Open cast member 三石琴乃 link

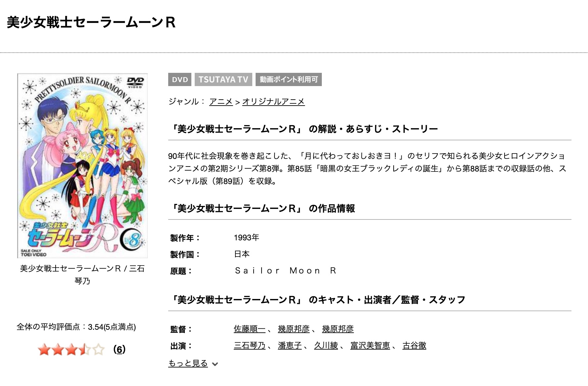click(250, 345)
